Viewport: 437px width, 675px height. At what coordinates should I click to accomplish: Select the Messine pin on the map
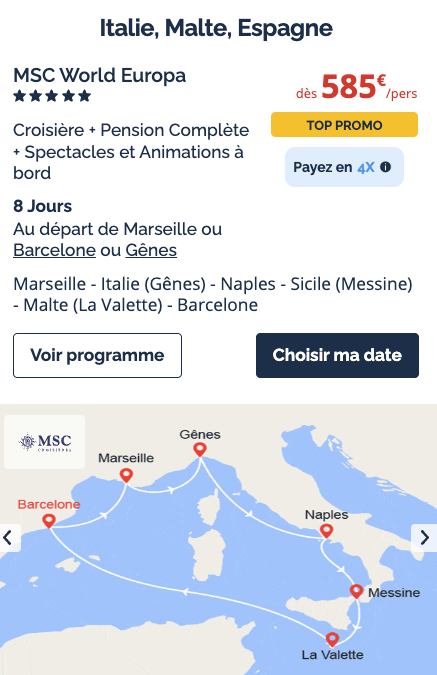[x=356, y=591]
